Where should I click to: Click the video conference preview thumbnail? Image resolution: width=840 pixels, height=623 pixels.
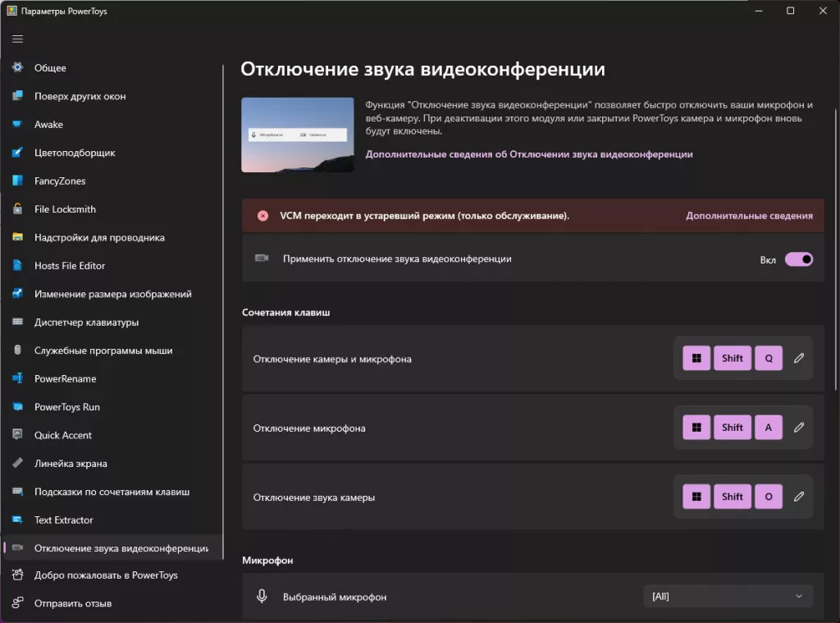(x=297, y=135)
